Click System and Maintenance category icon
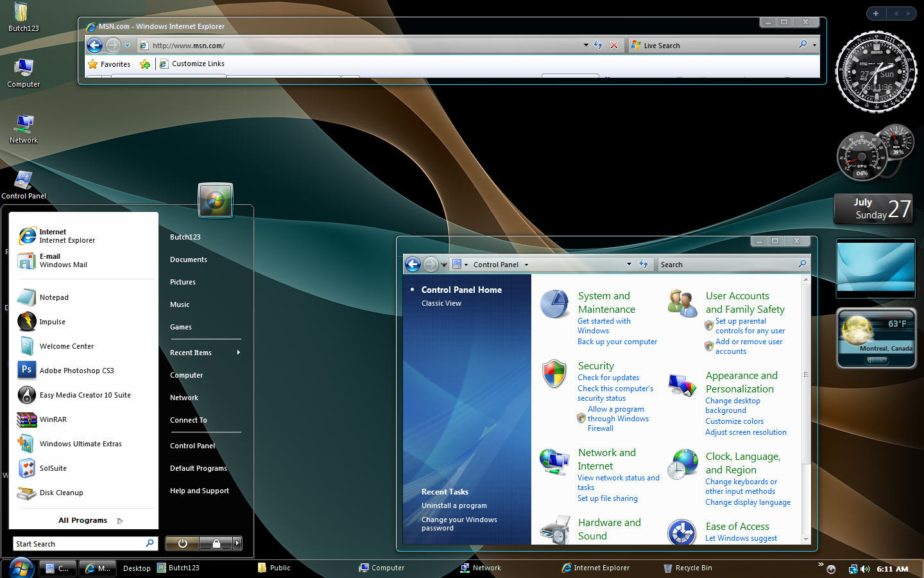 (x=554, y=304)
